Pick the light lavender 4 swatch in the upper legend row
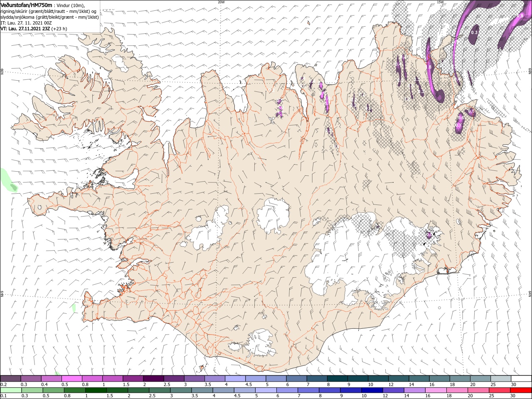532x399 pixels. (x=235, y=379)
